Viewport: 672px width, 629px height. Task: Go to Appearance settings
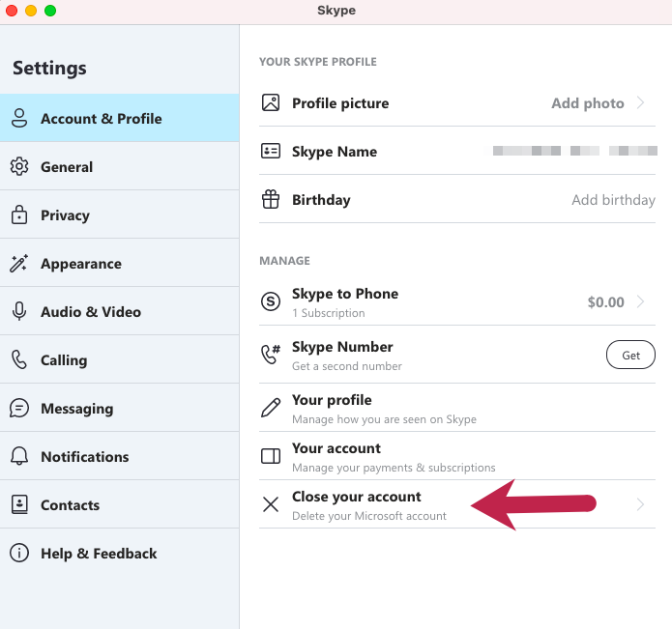point(120,263)
